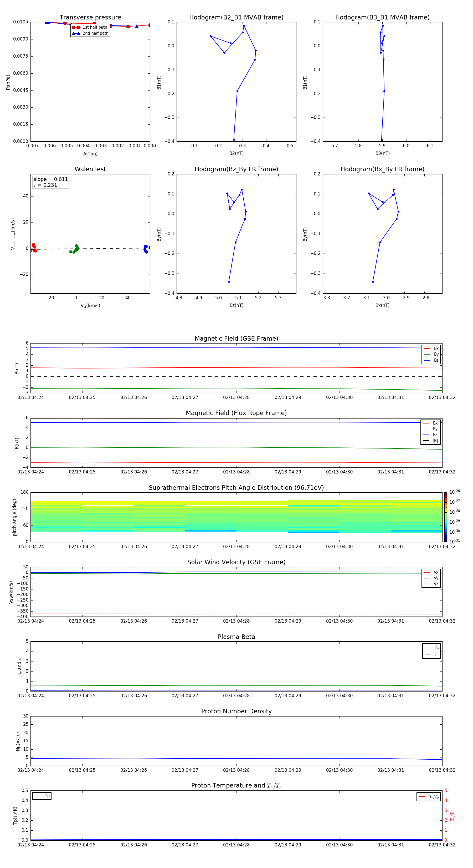The width and height of the screenshot is (473, 868).
Task: Click the 'Plasma Beta' plot title
Action: 236,637
